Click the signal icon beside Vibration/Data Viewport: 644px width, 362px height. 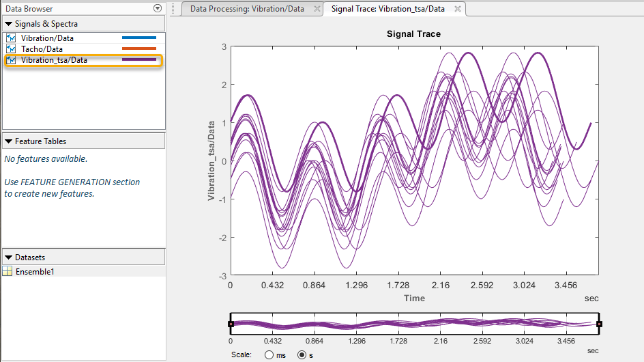coord(11,38)
